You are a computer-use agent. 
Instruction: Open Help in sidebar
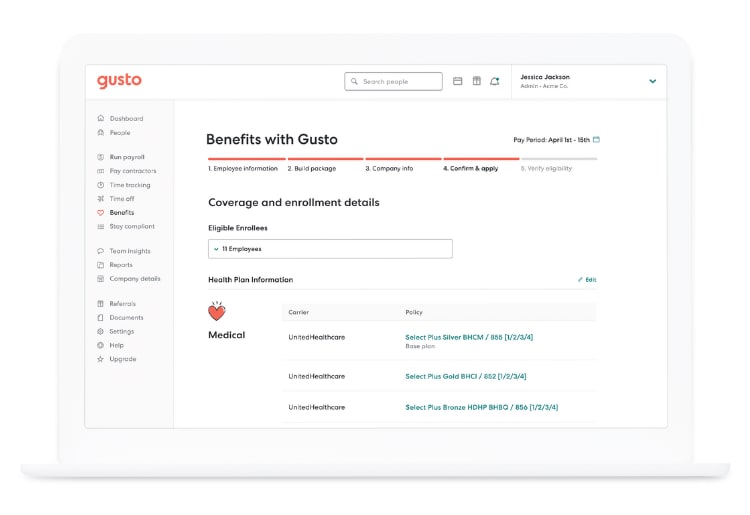pos(116,345)
